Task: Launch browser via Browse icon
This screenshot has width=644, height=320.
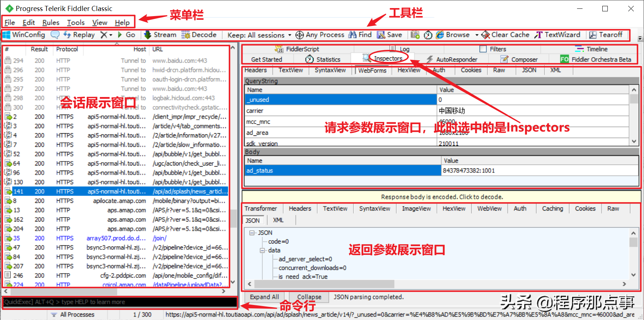Action: 453,35
